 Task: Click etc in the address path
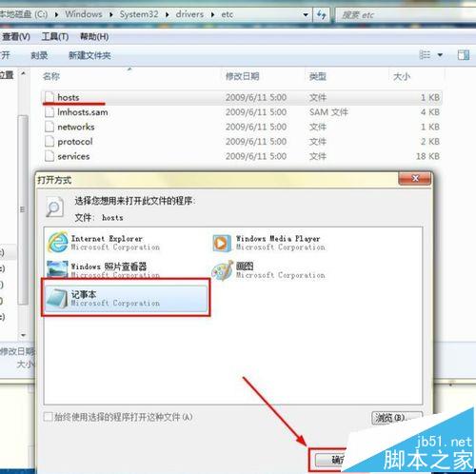tap(228, 14)
